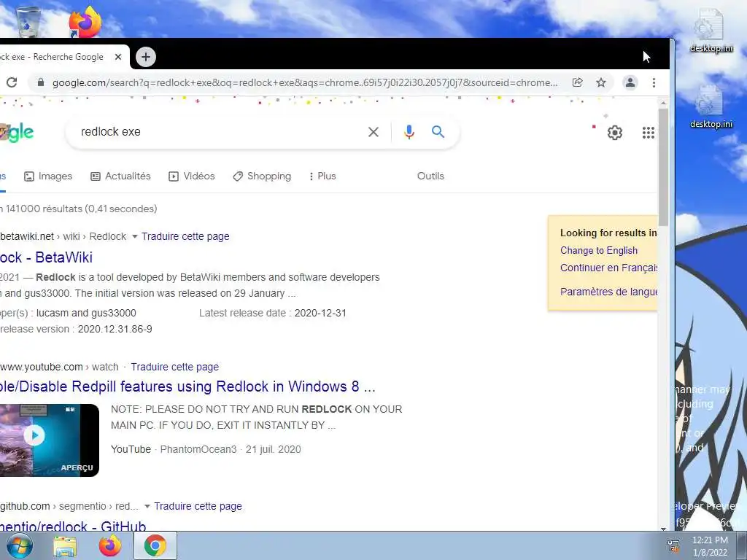This screenshot has height=560, width=747.
Task: Click the Chrome taskbar button
Action: pyautogui.click(x=155, y=545)
